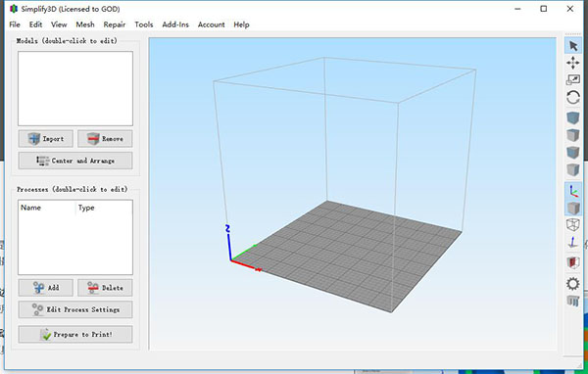Image resolution: width=588 pixels, height=374 pixels.
Task: Close the Simplify3D window
Action: 570,9
